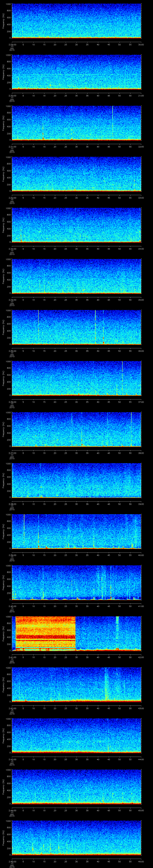Click the 32:00 end time label
Viewport: 153px width, 868px height.
141,147
